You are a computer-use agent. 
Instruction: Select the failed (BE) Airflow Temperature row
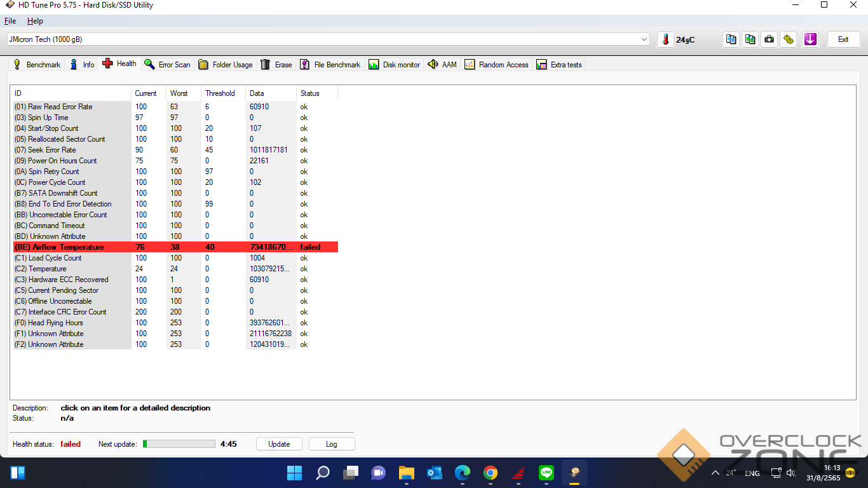[x=175, y=247]
